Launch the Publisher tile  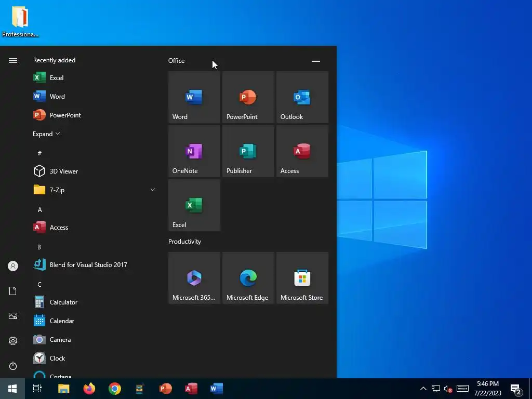click(x=248, y=151)
